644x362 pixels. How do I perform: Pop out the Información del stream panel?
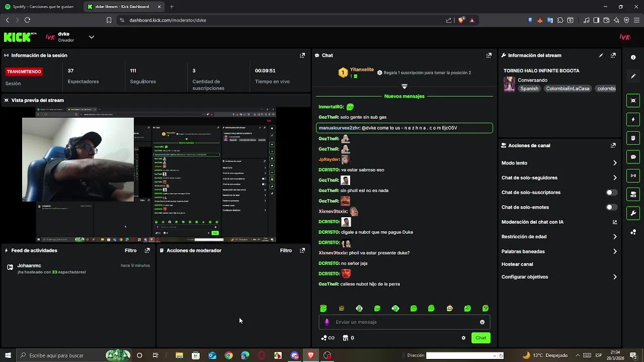click(613, 55)
